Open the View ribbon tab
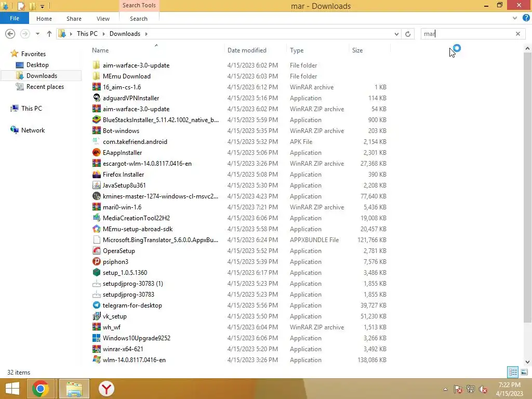532x399 pixels. coord(103,19)
